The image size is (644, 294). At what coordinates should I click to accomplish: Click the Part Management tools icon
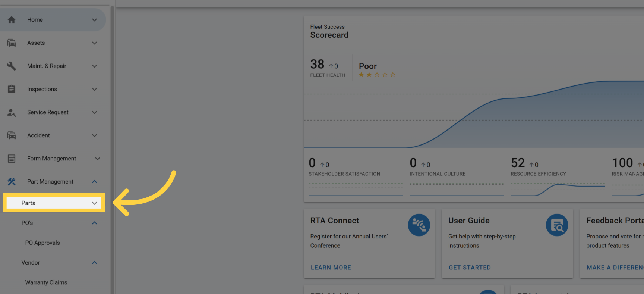[x=12, y=182]
